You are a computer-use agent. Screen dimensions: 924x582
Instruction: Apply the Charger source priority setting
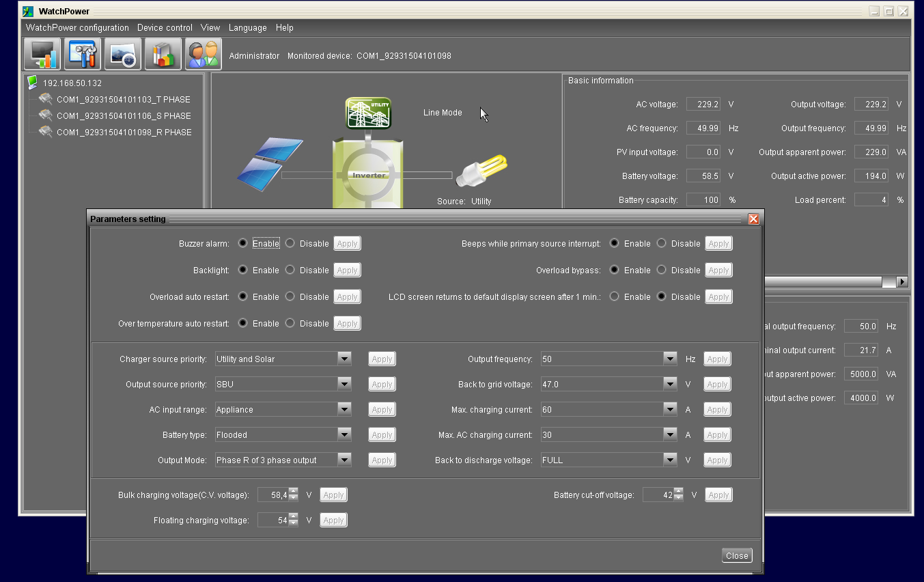tap(382, 359)
